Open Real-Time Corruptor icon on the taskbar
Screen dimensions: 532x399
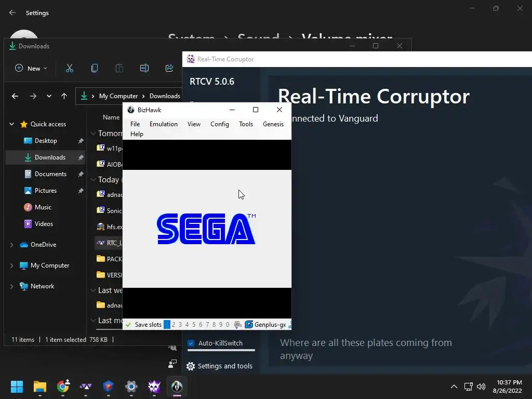[154, 387]
